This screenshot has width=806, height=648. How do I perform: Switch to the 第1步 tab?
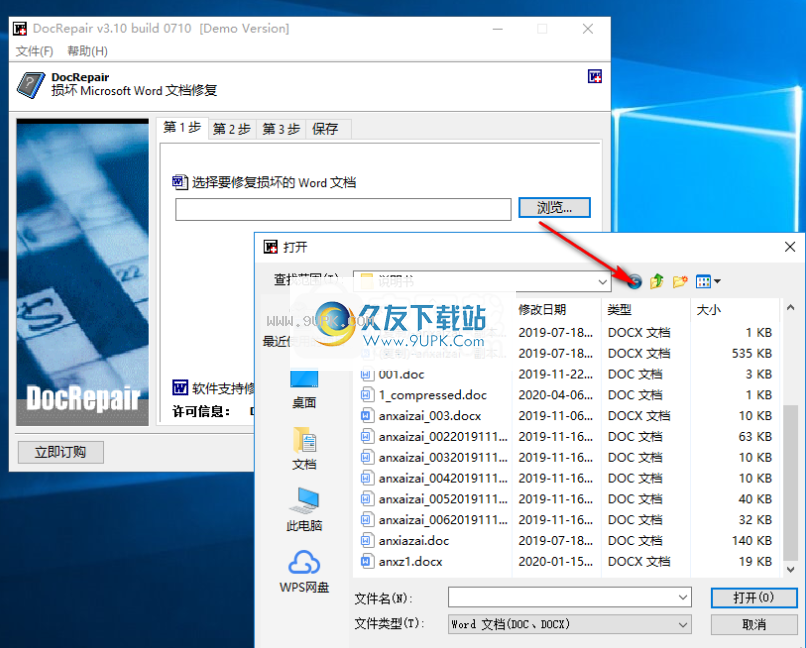pos(182,127)
